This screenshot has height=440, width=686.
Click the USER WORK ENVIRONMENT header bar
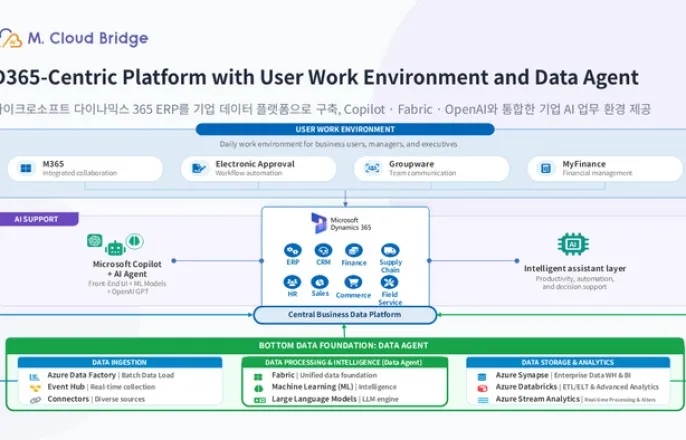click(x=345, y=129)
